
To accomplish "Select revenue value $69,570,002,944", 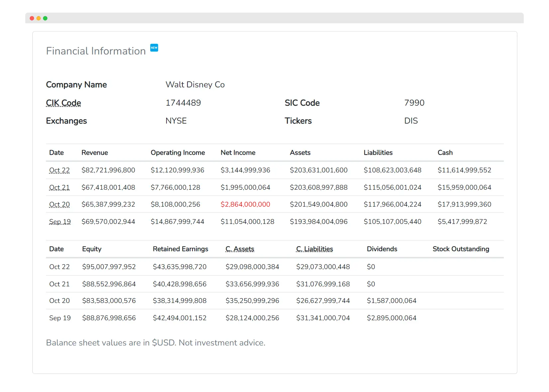I will coord(108,222).
